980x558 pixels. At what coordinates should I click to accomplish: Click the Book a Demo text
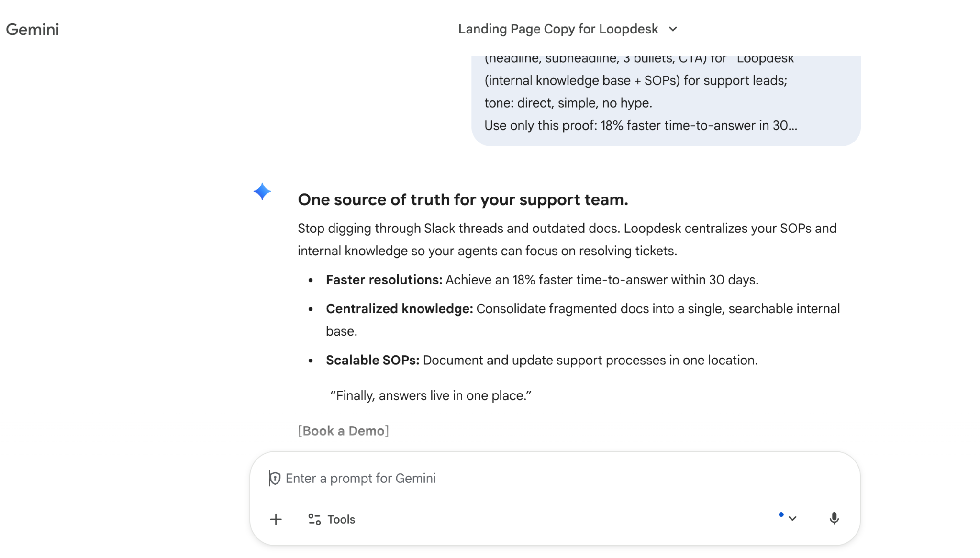click(x=344, y=431)
